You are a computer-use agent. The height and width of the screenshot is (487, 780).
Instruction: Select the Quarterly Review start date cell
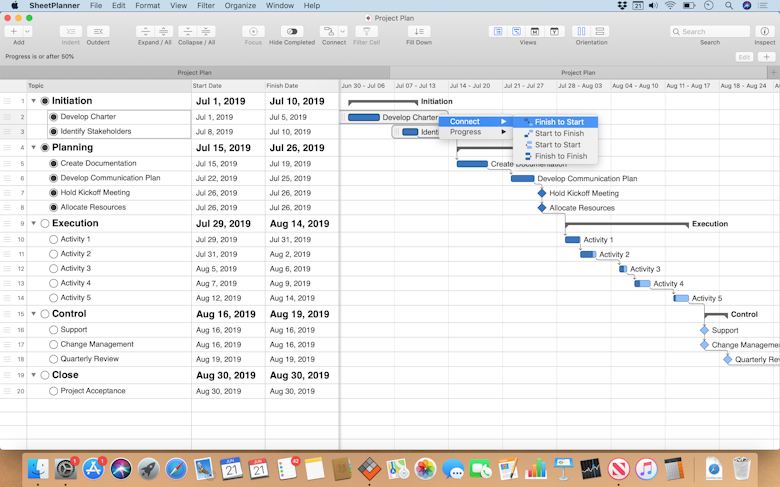click(228, 359)
